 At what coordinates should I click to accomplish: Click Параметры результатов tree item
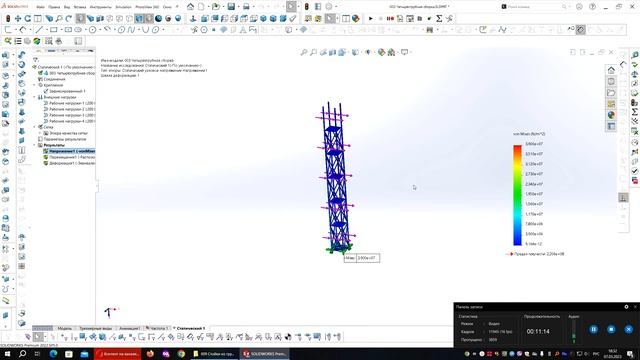[62, 139]
